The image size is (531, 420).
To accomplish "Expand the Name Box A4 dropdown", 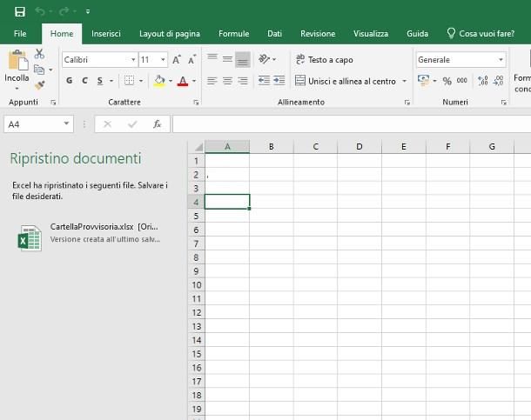I will click(x=66, y=123).
